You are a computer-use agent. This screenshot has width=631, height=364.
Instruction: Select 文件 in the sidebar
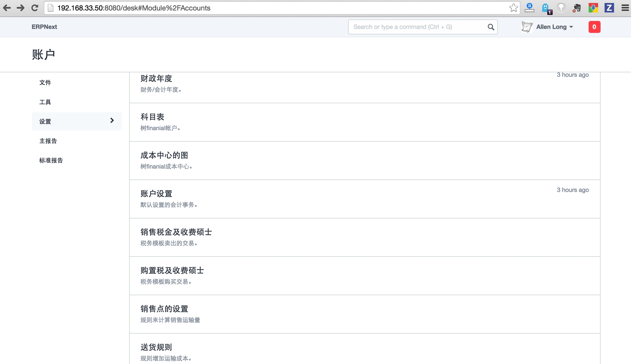click(45, 83)
